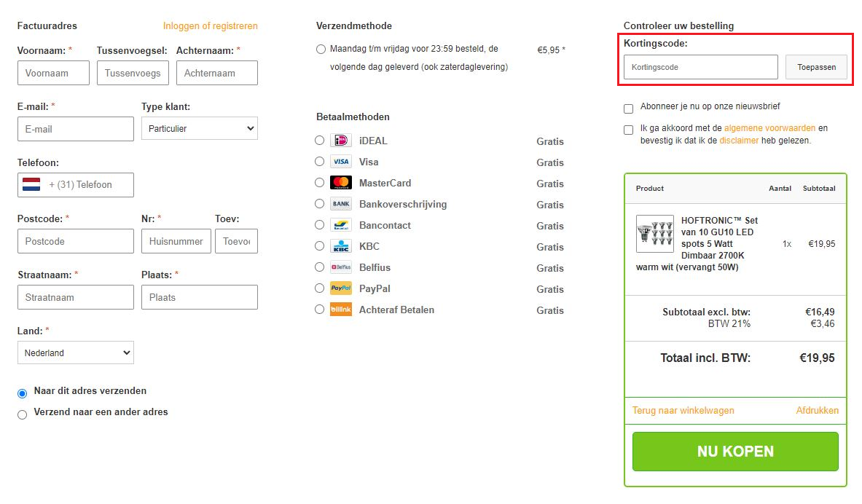The height and width of the screenshot is (504, 862).
Task: Apply discount code with Toepassen button
Action: (815, 67)
